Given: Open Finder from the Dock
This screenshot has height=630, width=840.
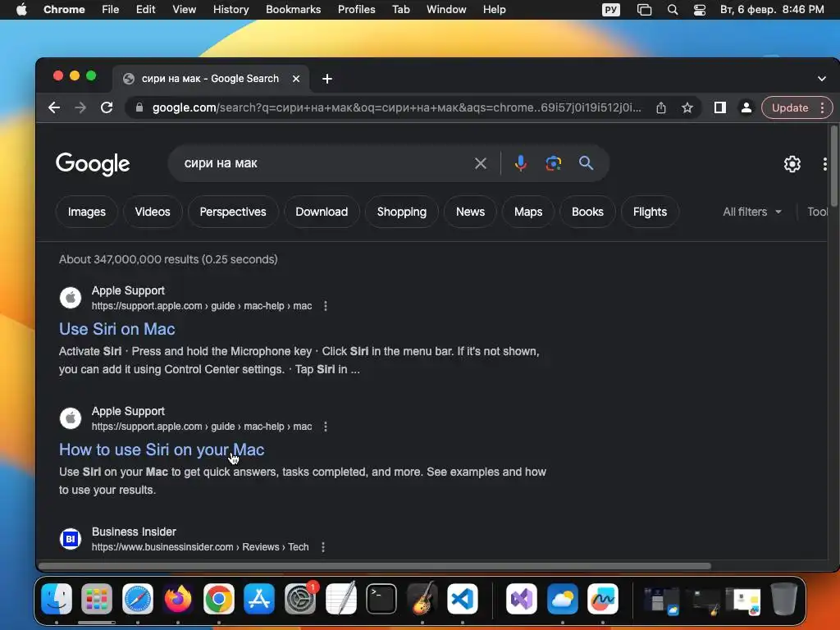Looking at the screenshot, I should [57, 599].
